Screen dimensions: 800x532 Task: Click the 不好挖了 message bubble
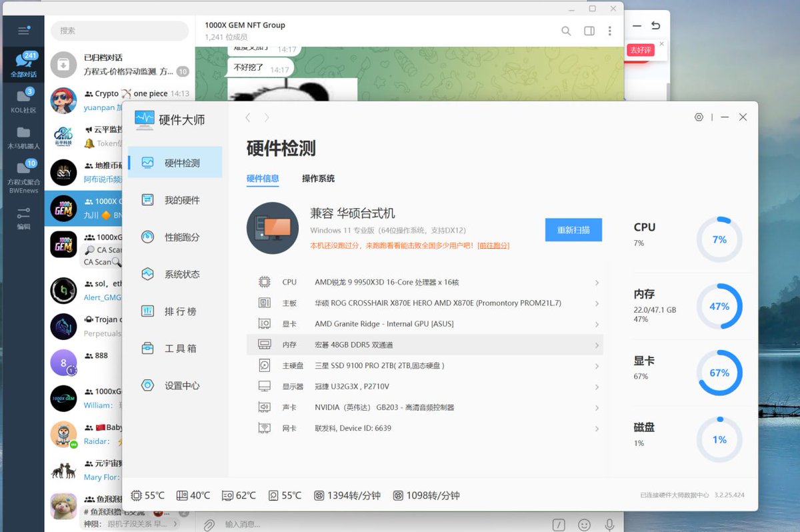pyautogui.click(x=261, y=68)
